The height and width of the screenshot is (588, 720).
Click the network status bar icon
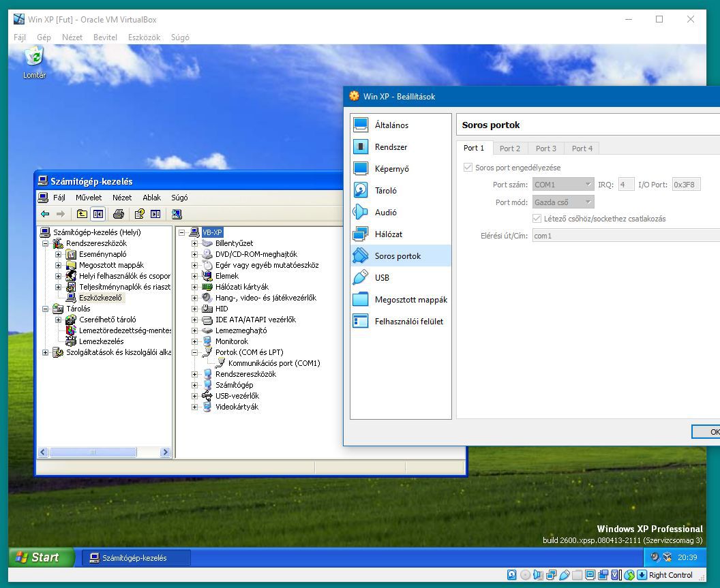[551, 574]
